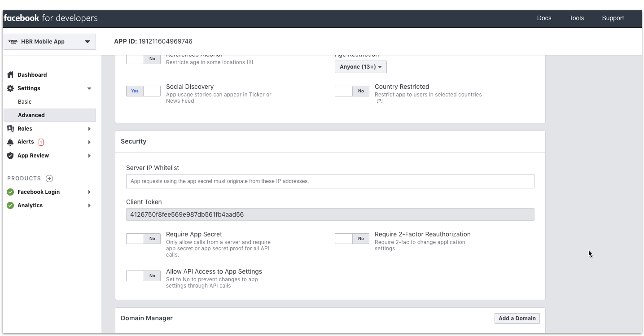
Task: Go to Dashboard
Action: [32, 75]
